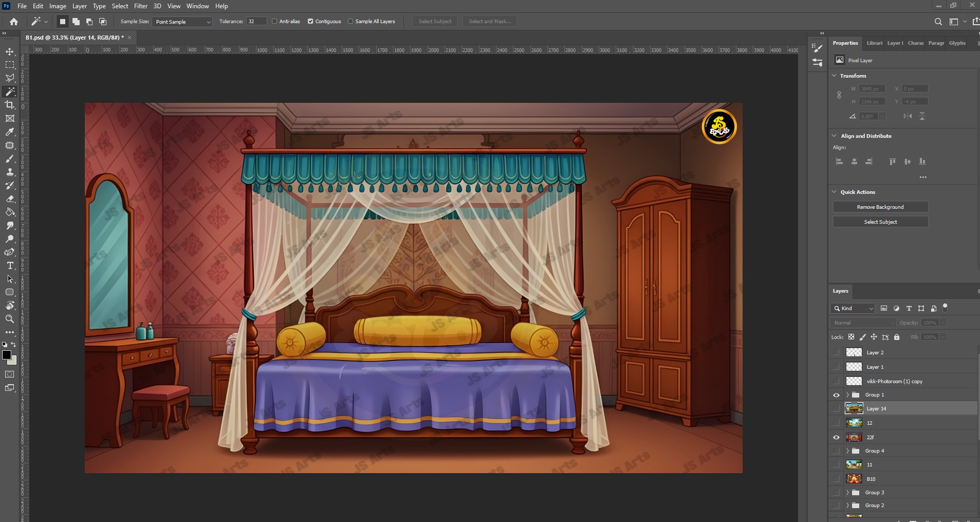Switch to the Libraries panel tab
The width and height of the screenshot is (980, 522).
[x=874, y=43]
